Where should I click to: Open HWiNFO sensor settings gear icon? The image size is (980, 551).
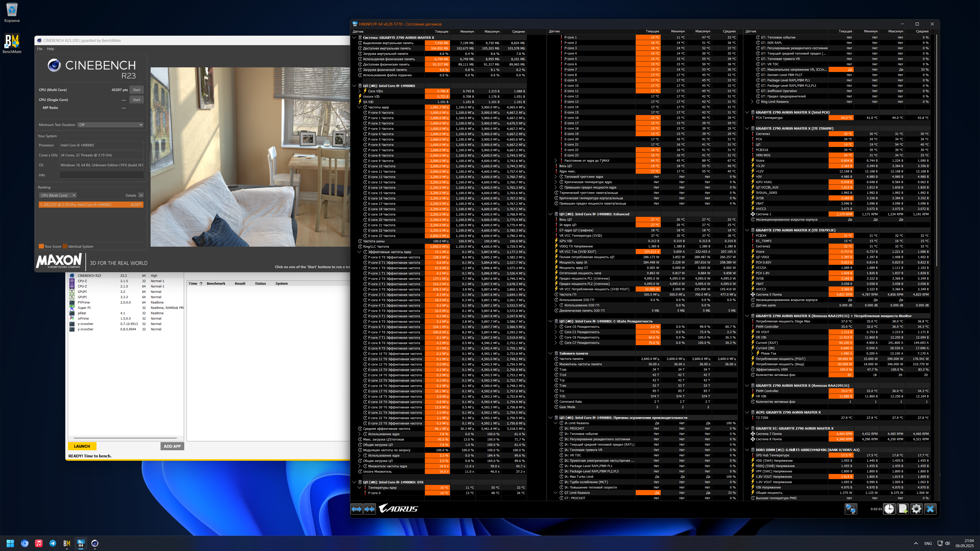916,509
